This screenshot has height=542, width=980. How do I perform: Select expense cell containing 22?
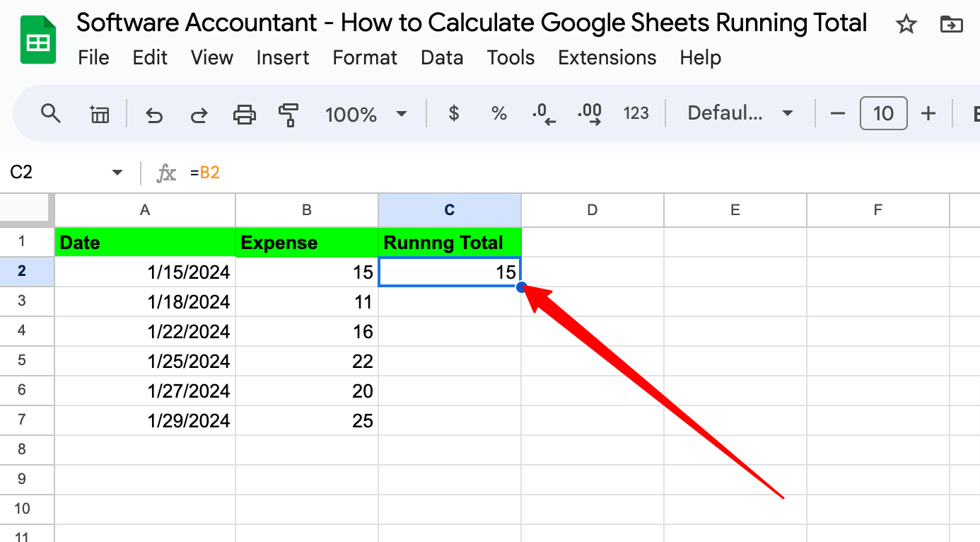click(x=307, y=362)
